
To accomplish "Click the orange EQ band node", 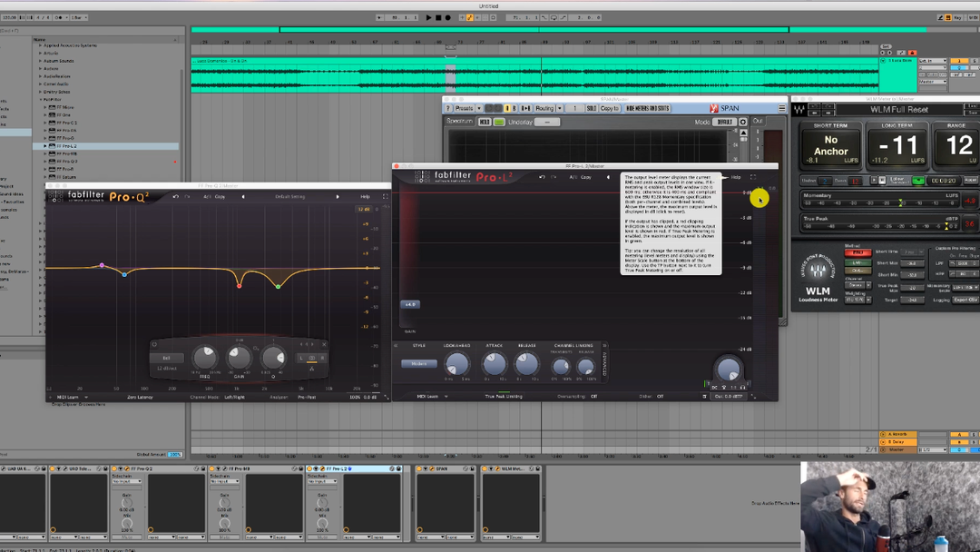I will [240, 286].
